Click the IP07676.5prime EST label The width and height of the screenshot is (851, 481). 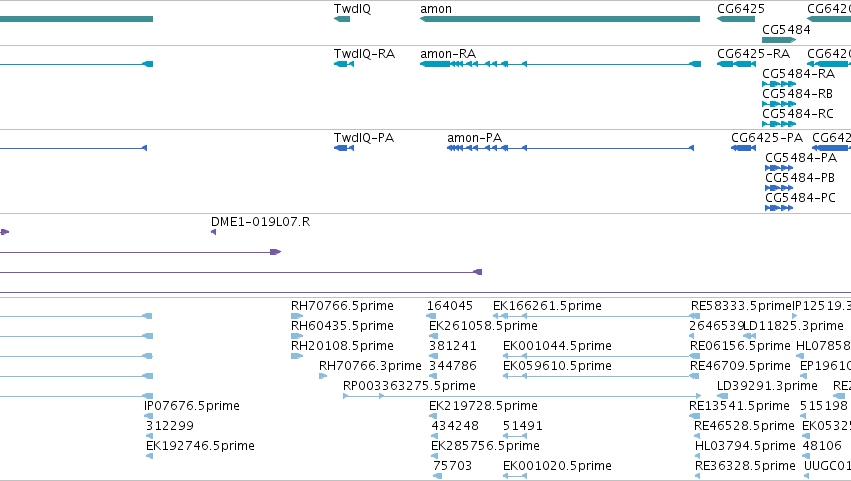[x=192, y=406]
